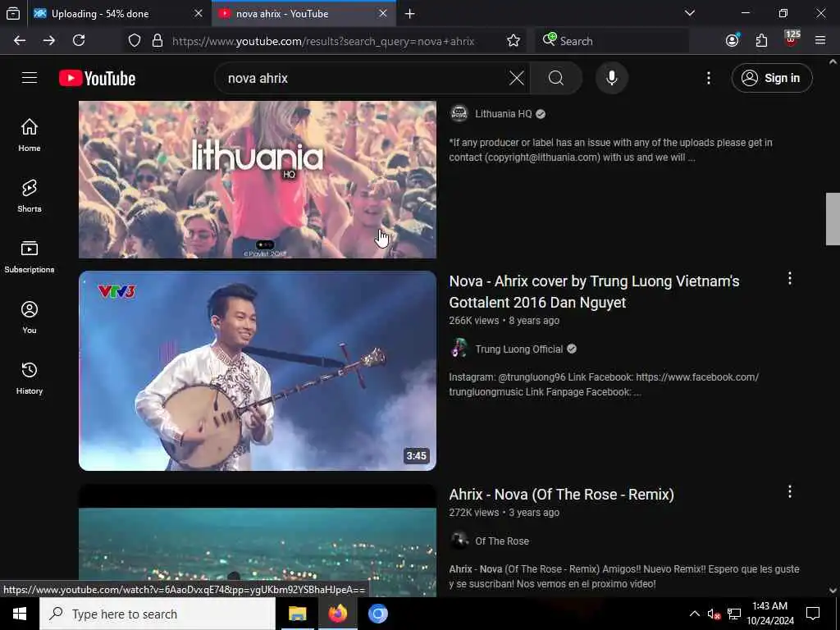Open the Windows notification center
Image resolution: width=840 pixels, height=630 pixels.
pos(813,614)
